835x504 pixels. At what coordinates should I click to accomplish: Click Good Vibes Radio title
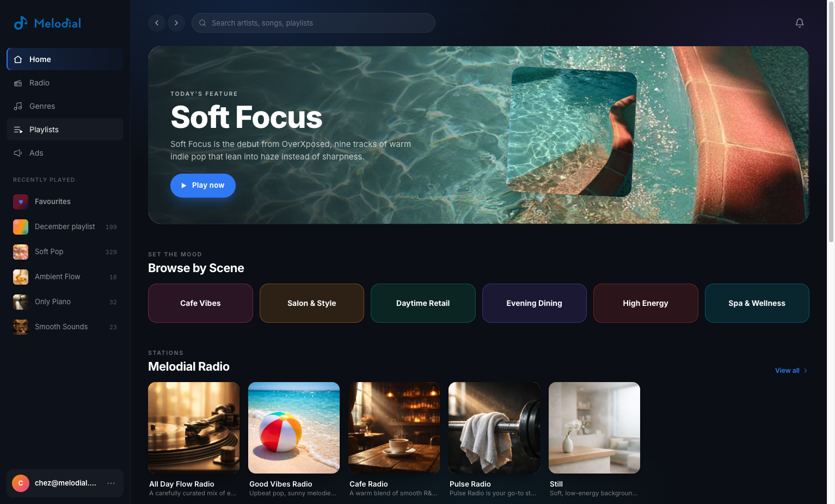tap(281, 484)
